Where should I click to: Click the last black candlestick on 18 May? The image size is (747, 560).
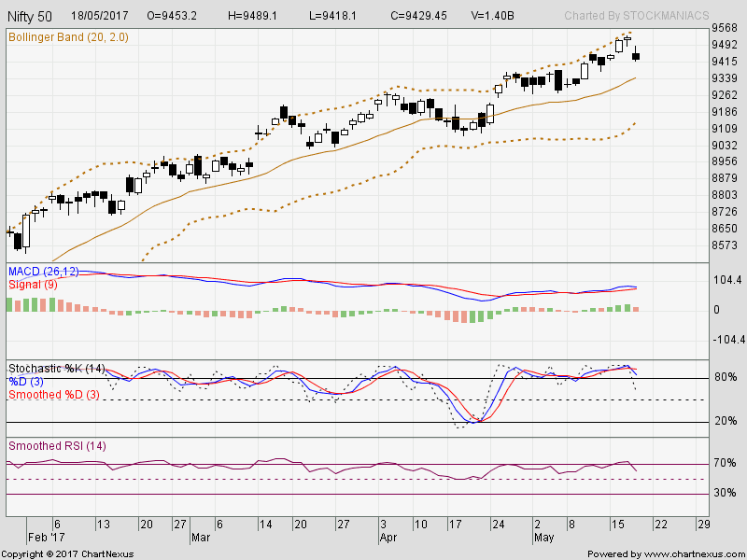636,57
